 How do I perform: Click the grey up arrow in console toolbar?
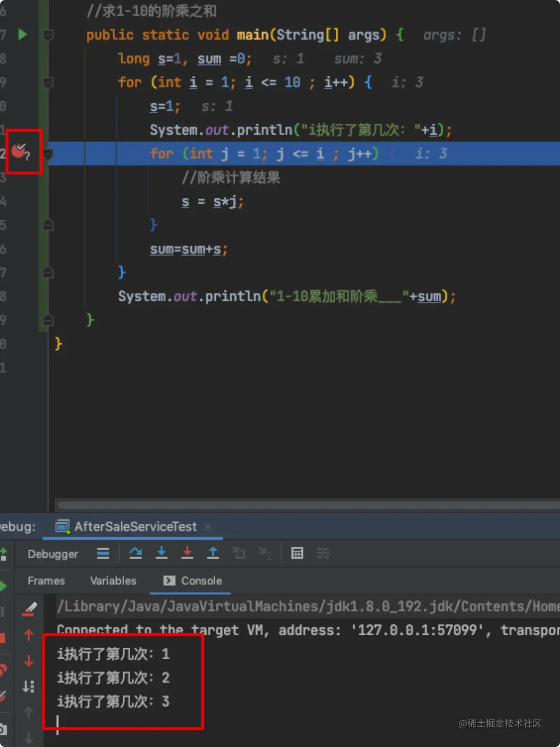(29, 713)
